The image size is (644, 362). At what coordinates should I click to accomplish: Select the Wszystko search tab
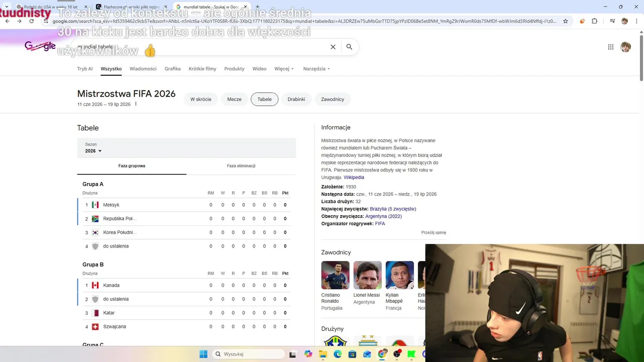(111, 69)
